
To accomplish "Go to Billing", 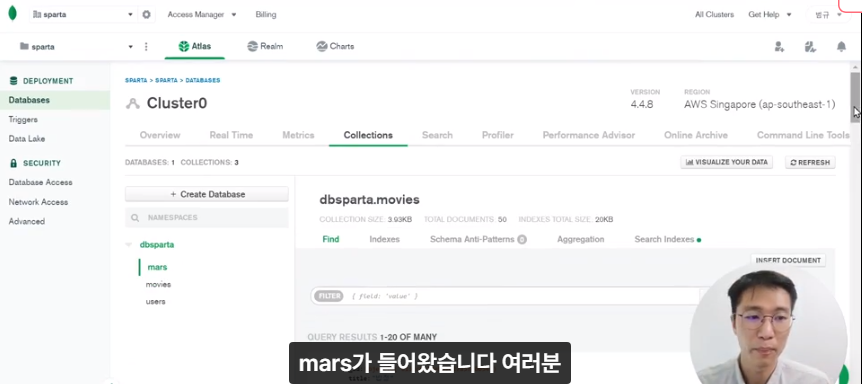I will (266, 14).
